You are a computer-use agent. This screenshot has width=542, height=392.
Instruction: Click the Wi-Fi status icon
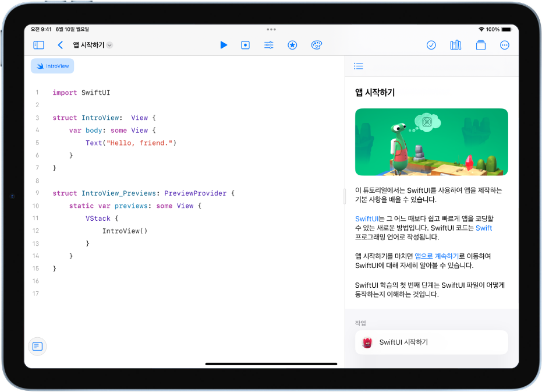pos(481,29)
